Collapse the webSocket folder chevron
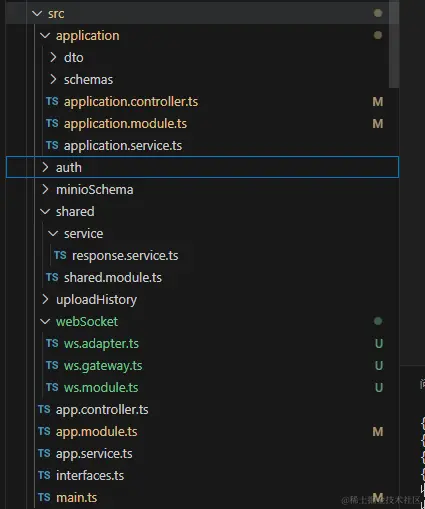425x509 pixels. [45, 321]
